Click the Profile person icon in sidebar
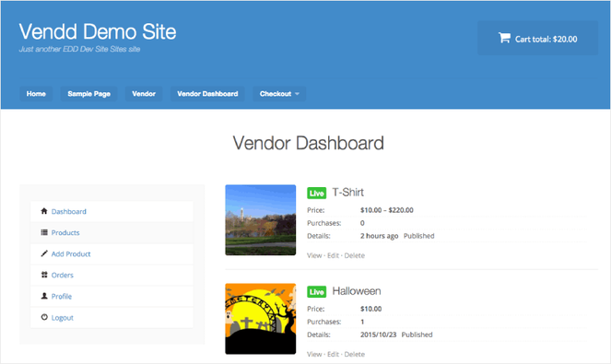Viewport: 611px width, 364px height. [x=44, y=296]
